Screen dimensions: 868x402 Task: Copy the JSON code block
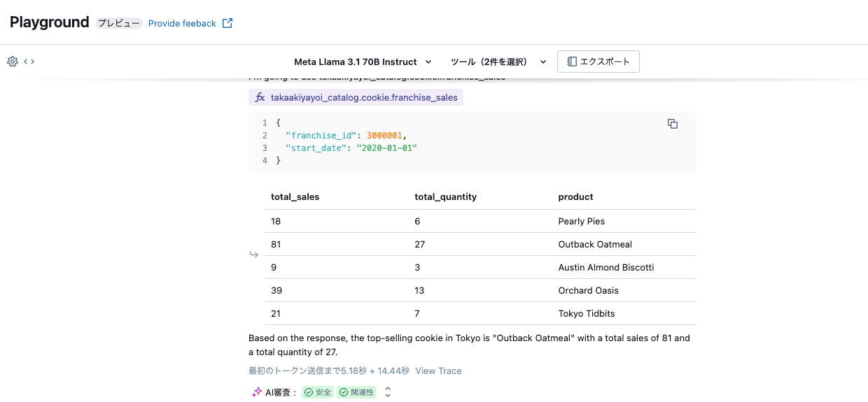pos(673,124)
